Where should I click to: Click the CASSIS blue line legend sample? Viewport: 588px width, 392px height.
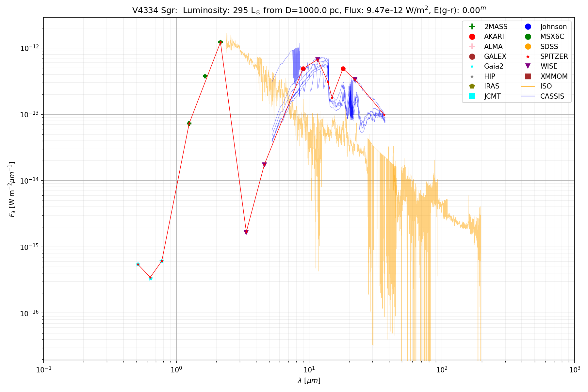[528, 96]
